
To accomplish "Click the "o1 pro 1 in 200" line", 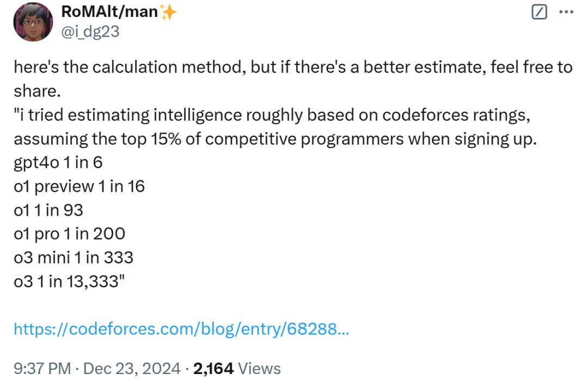I will (69, 234).
